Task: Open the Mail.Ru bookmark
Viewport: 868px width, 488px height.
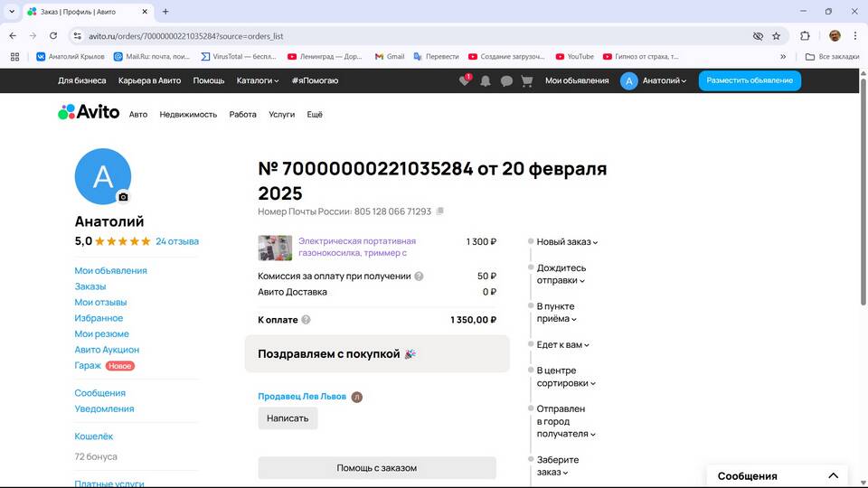Action: coord(152,56)
